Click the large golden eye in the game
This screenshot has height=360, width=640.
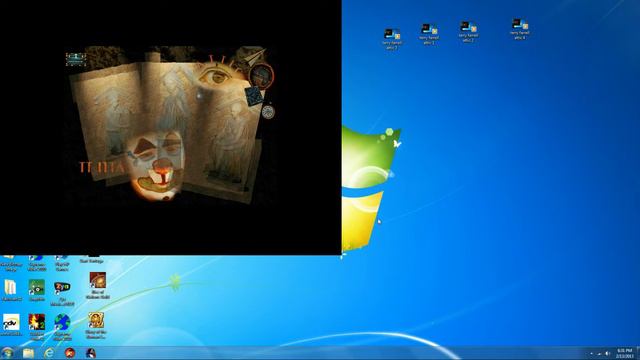click(x=215, y=75)
